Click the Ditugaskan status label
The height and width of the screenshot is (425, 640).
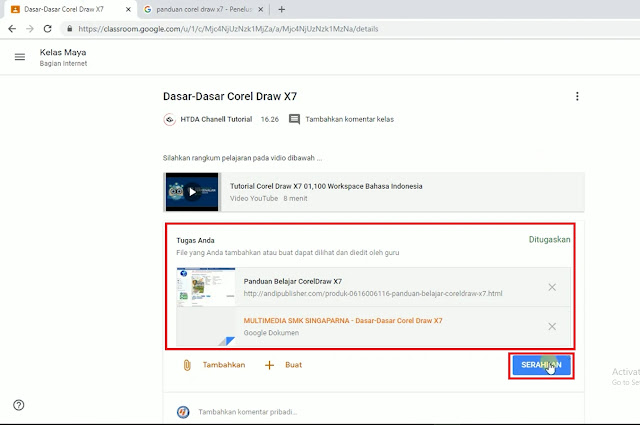[x=549, y=240]
